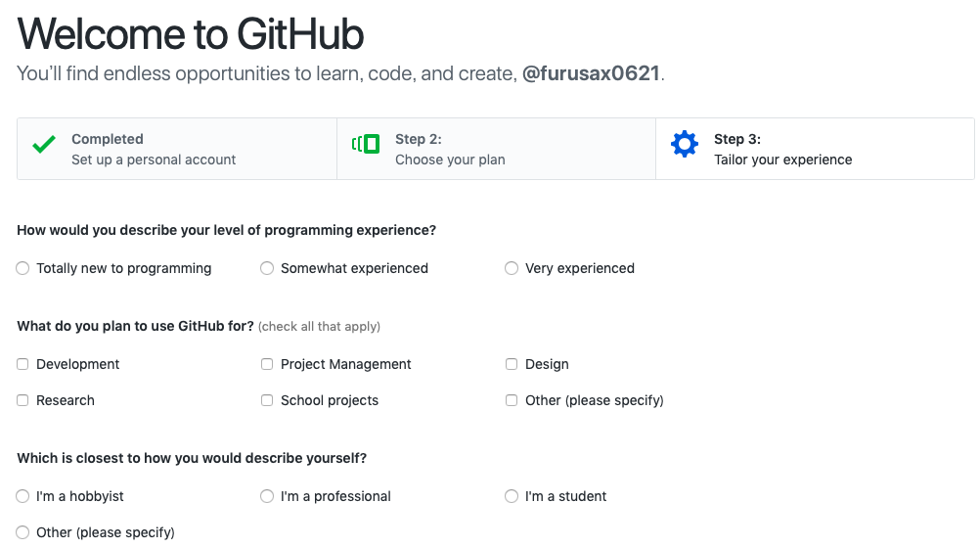Select 'Totally new to programming' option

coord(22,268)
